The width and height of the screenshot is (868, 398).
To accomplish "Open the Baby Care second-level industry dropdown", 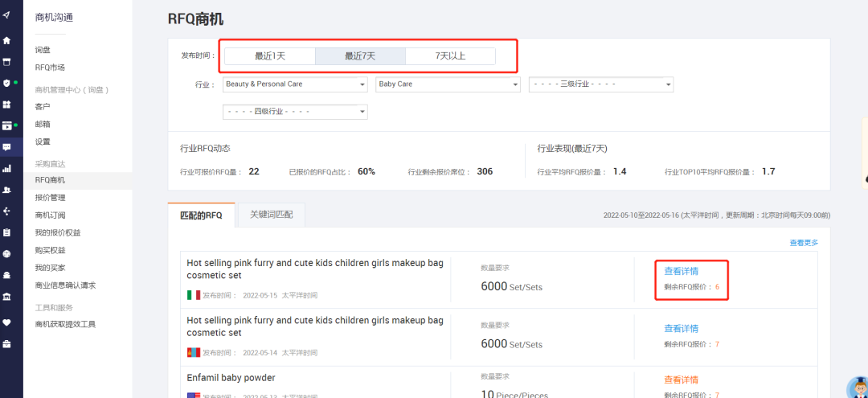I will (x=448, y=84).
